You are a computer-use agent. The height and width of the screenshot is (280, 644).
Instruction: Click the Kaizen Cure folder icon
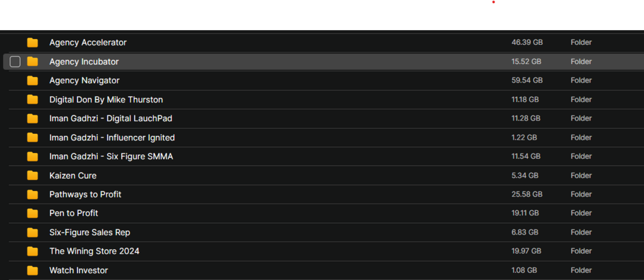point(33,176)
